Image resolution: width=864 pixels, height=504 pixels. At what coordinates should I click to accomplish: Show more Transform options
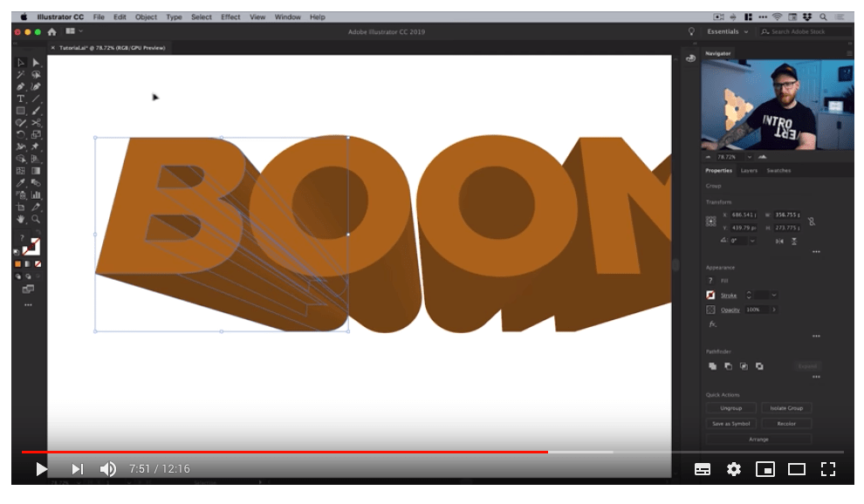[816, 252]
